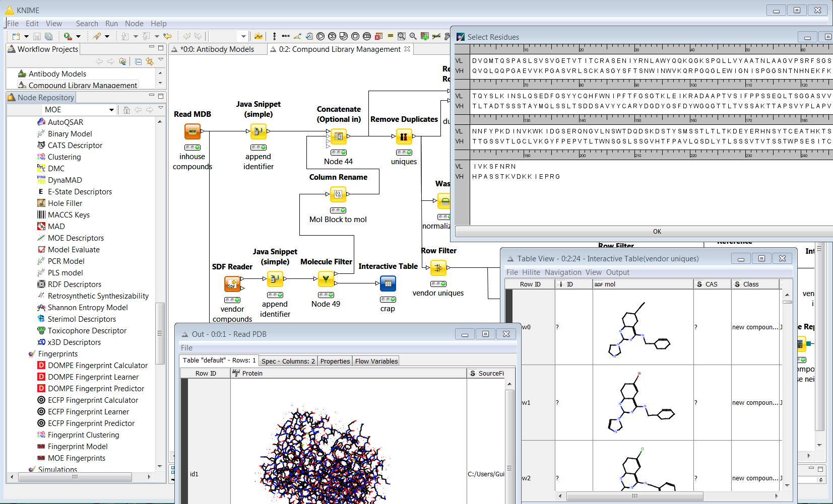Select Toxicophore Descriptor in Node Repository
Image resolution: width=833 pixels, height=504 pixels.
(x=87, y=331)
